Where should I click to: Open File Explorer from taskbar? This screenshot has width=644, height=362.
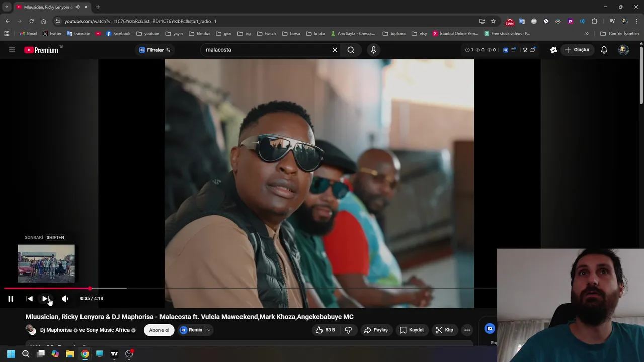70,354
